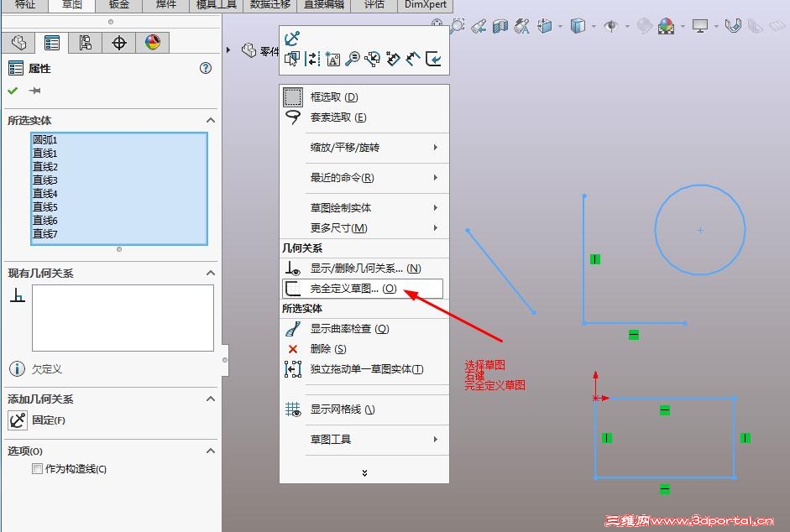The width and height of the screenshot is (790, 532).
Task: Choose 显示曲率检查 from the context menu
Action: (x=364, y=329)
